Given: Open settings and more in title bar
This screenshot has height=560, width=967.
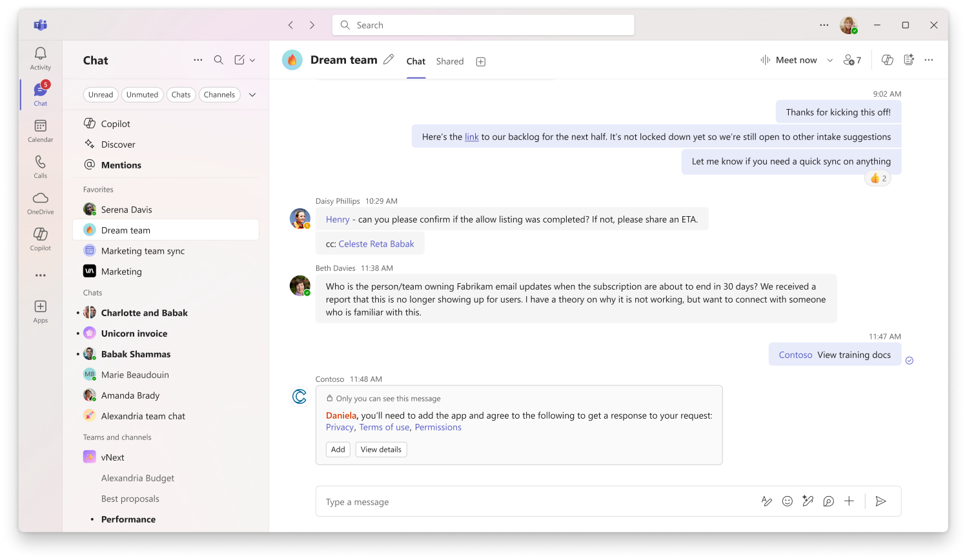Looking at the screenshot, I should click(x=824, y=25).
